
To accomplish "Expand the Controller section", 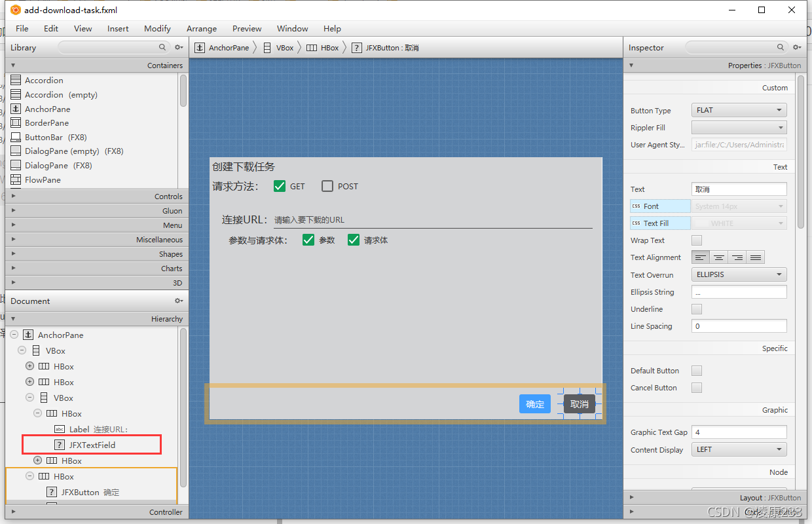I will (x=96, y=512).
